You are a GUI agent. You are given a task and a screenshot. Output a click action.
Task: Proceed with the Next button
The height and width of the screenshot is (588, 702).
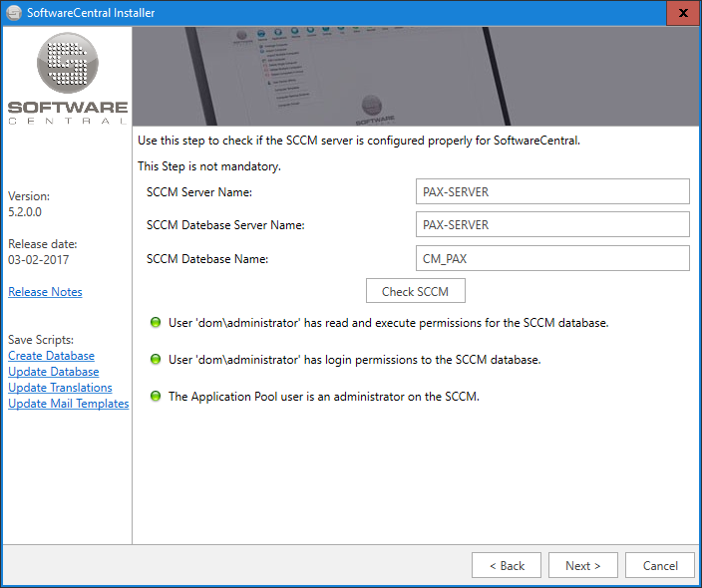tap(582, 565)
